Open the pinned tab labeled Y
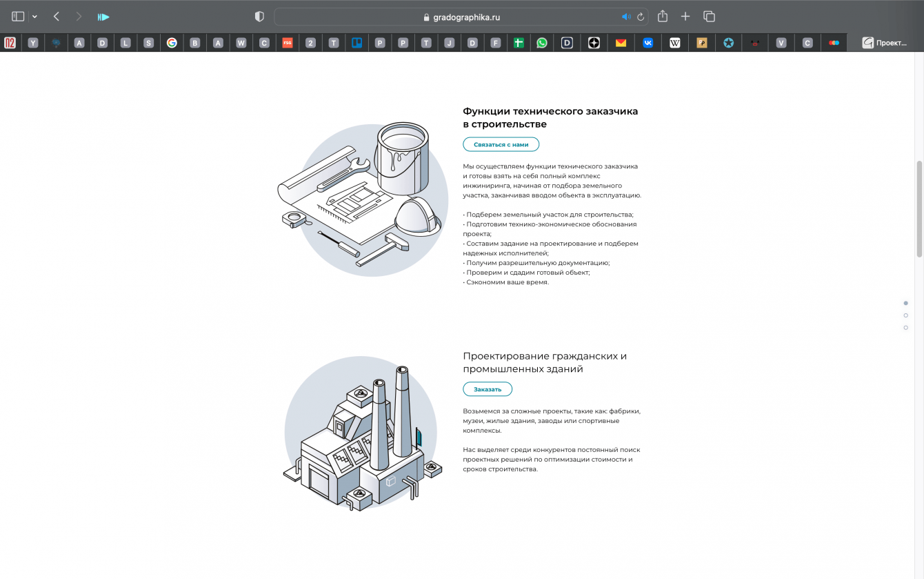 (33, 43)
